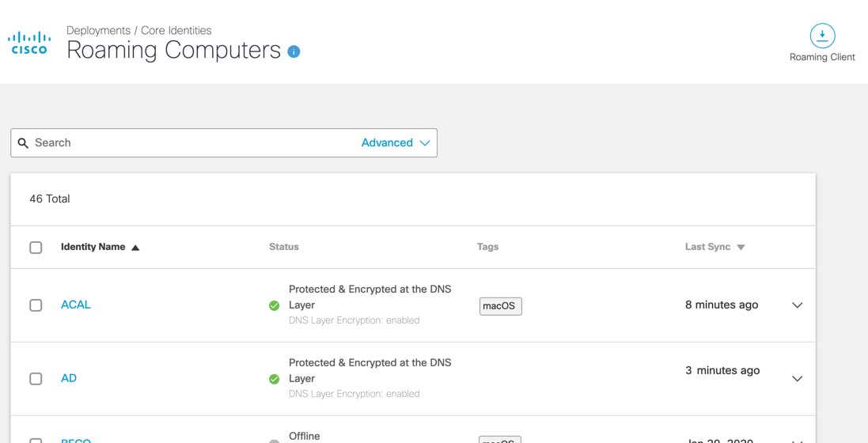Click the 3 minutes ago value

722,370
